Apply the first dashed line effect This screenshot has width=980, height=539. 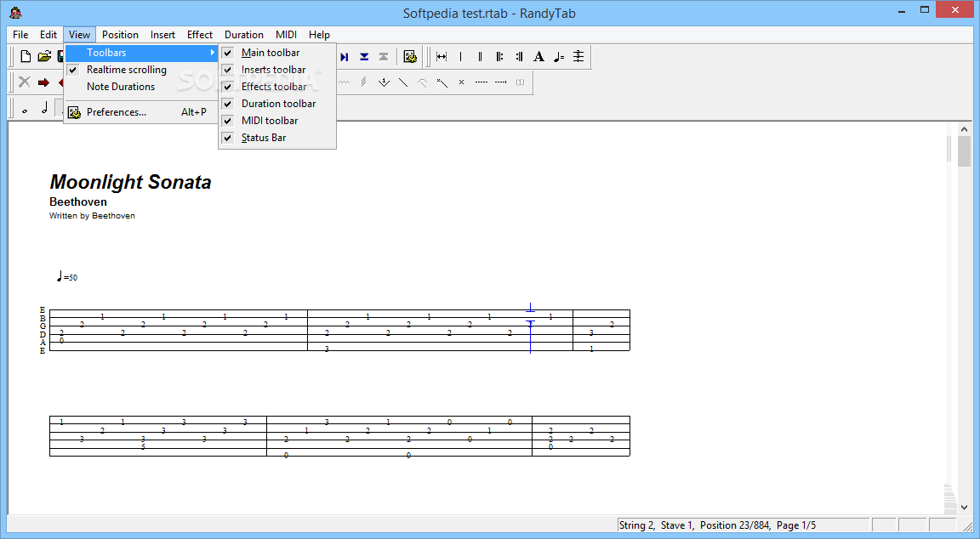pyautogui.click(x=481, y=82)
